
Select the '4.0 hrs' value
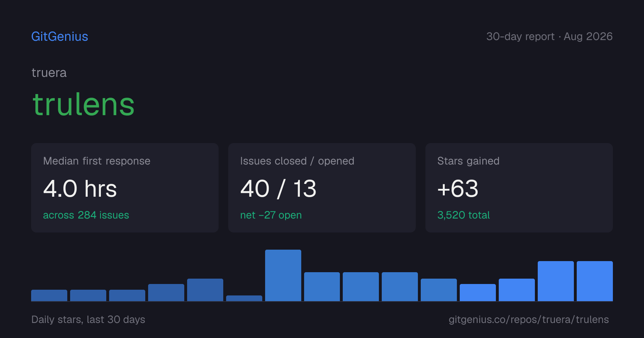tap(80, 188)
